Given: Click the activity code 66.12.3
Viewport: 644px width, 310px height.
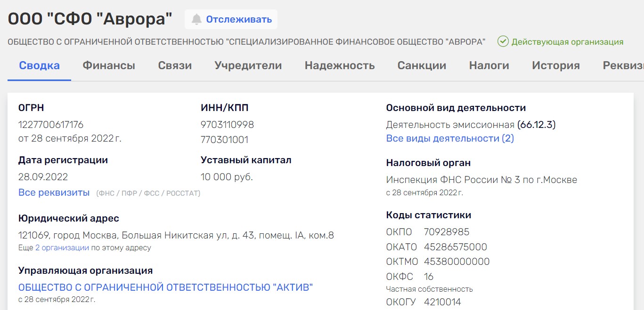Looking at the screenshot, I should 536,125.
